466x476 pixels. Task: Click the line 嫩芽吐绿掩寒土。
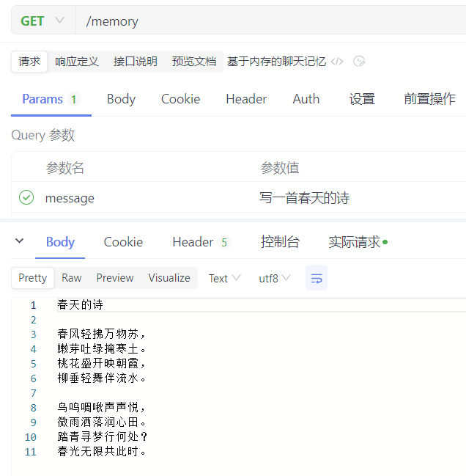102,349
